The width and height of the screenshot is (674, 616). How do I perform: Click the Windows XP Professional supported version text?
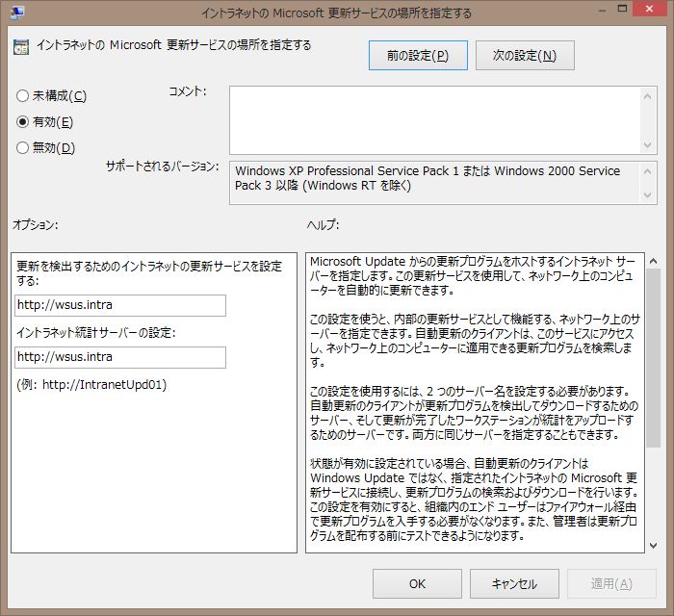pos(428,178)
